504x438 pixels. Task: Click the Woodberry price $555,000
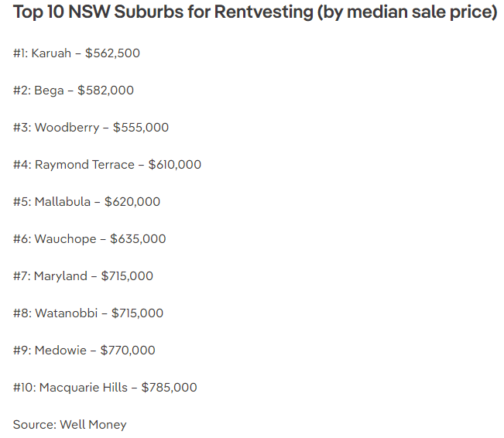(x=141, y=128)
